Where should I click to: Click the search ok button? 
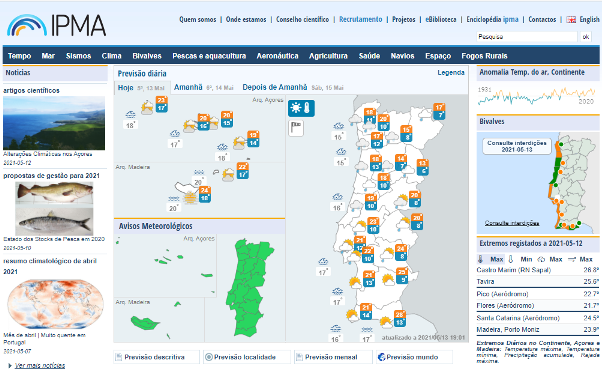(585, 37)
